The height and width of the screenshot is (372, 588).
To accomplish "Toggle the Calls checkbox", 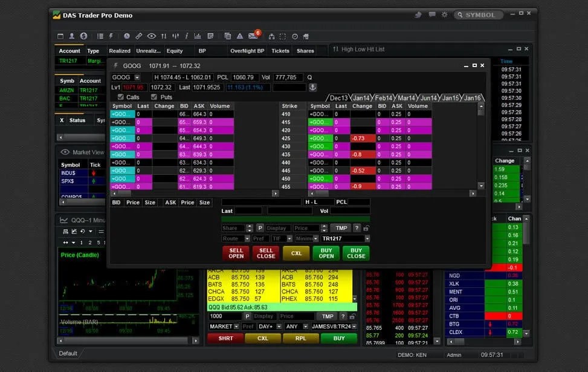I will tap(121, 97).
